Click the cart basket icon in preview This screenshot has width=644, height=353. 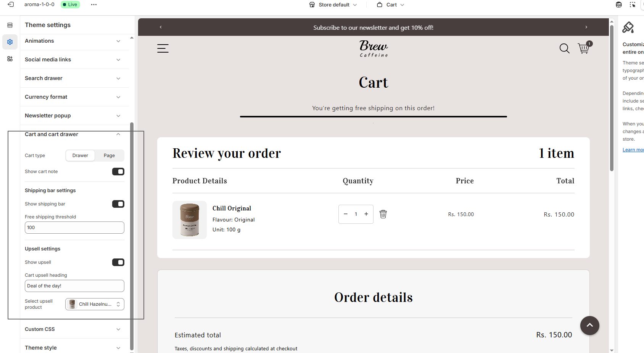pos(584,48)
